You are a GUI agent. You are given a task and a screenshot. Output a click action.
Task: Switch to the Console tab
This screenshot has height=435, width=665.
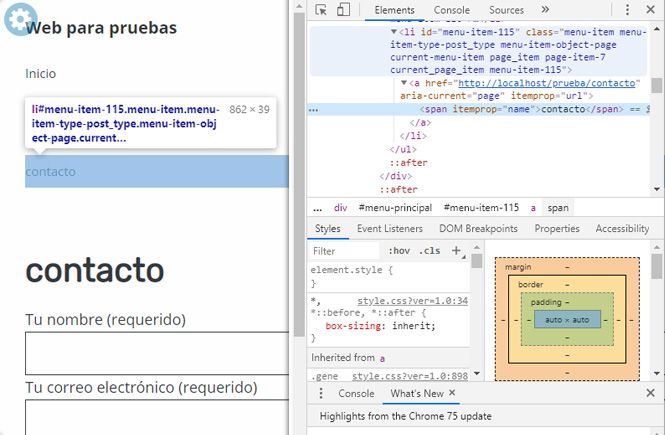(452, 10)
